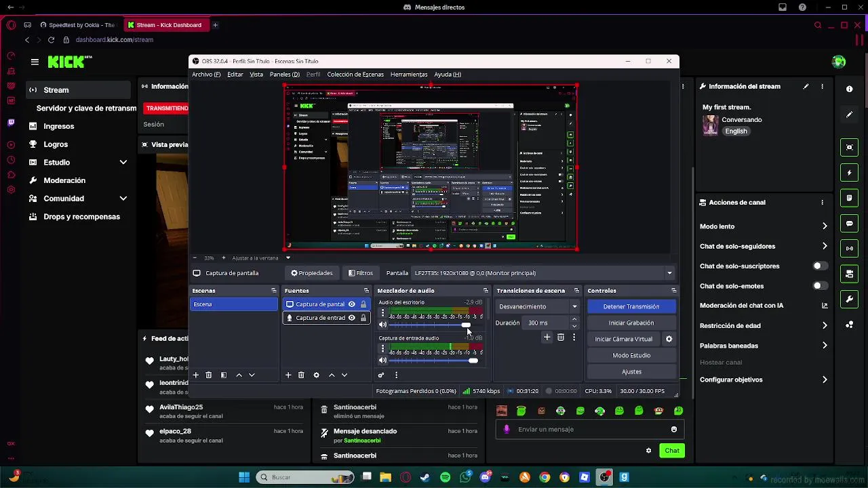This screenshot has height=488, width=868.
Task: Undock the Controles panel
Action: [x=674, y=291]
